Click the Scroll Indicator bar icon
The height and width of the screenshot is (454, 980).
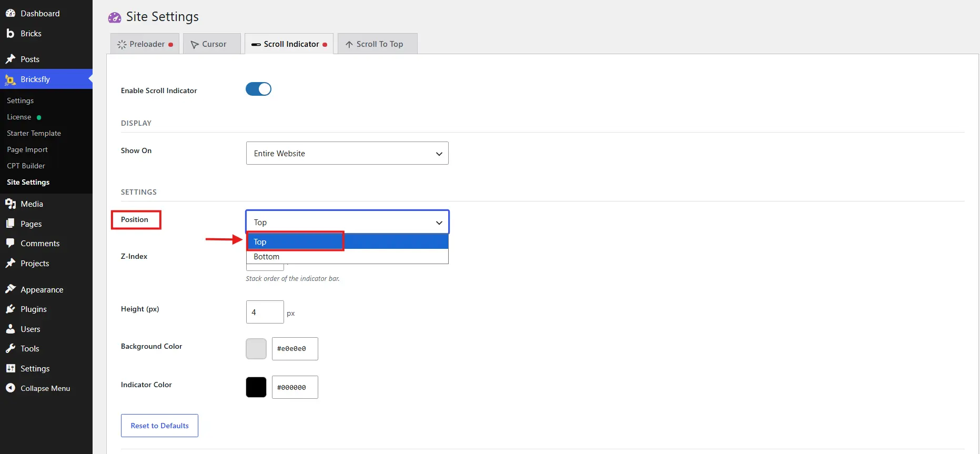click(x=256, y=45)
